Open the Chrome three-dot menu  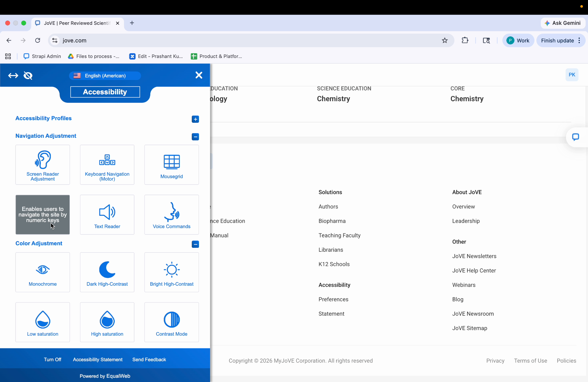tap(579, 40)
